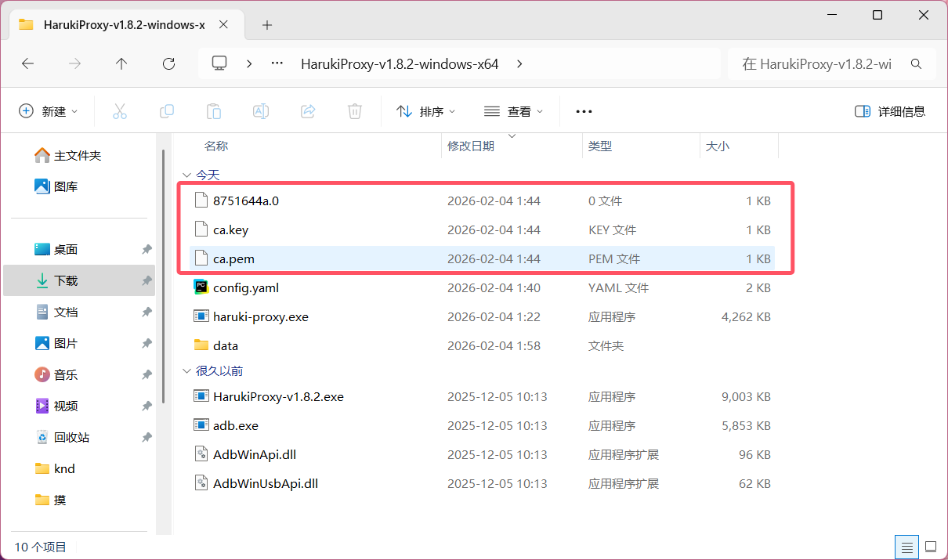
Task: Click the Delete trash icon
Action: coord(355,111)
